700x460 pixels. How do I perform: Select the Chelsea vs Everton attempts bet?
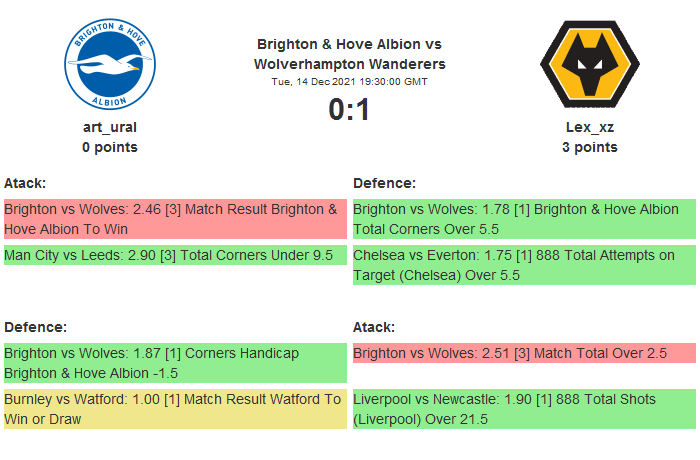[524, 265]
